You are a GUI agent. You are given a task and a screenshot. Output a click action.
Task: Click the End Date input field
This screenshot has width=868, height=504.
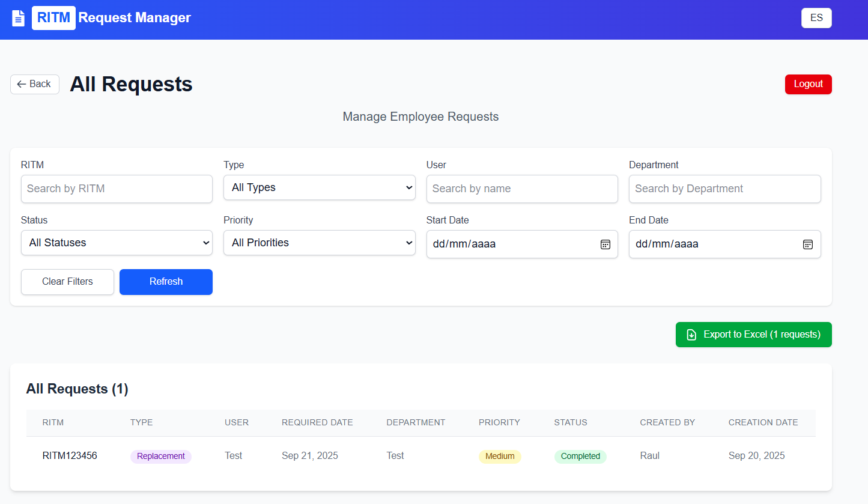tap(724, 244)
